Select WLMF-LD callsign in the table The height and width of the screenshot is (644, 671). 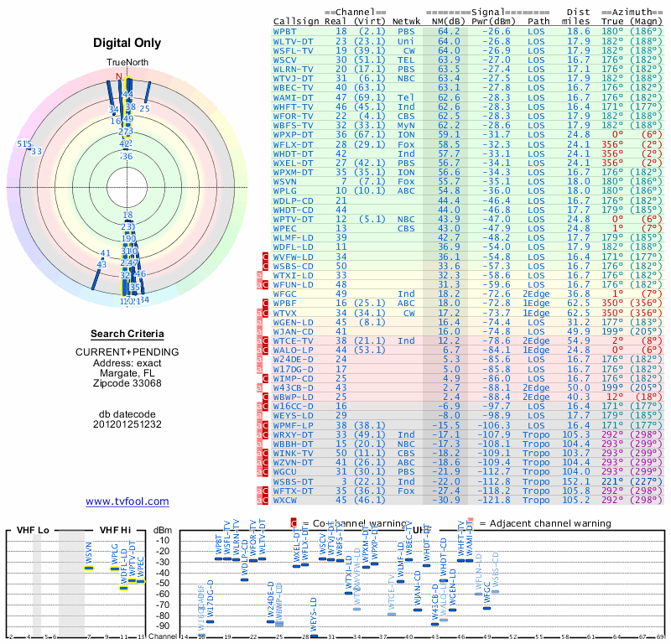293,238
